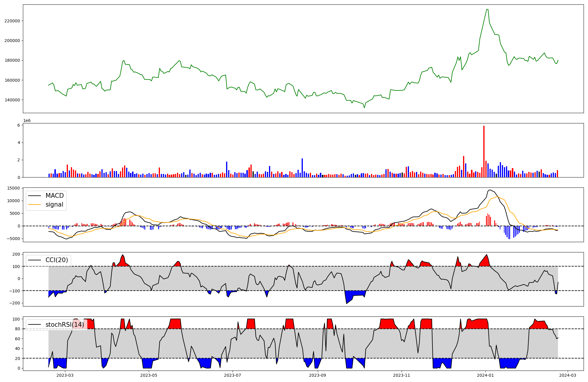Click the orange signal legend line sample
The height and width of the screenshot is (382, 588).
(34, 205)
